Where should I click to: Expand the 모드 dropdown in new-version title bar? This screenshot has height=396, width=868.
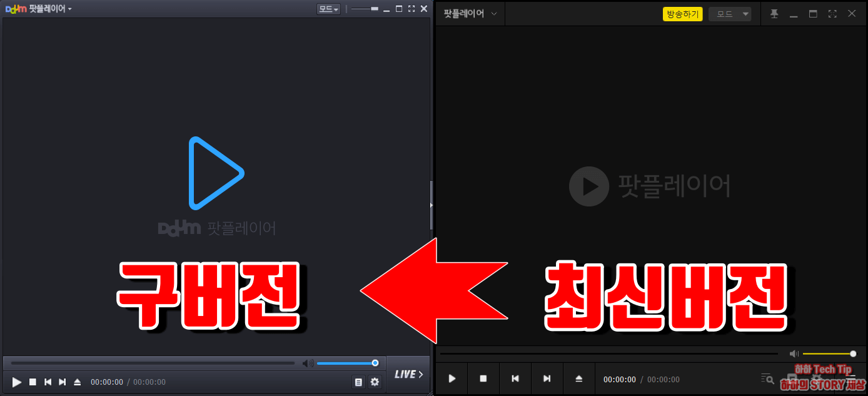point(730,14)
